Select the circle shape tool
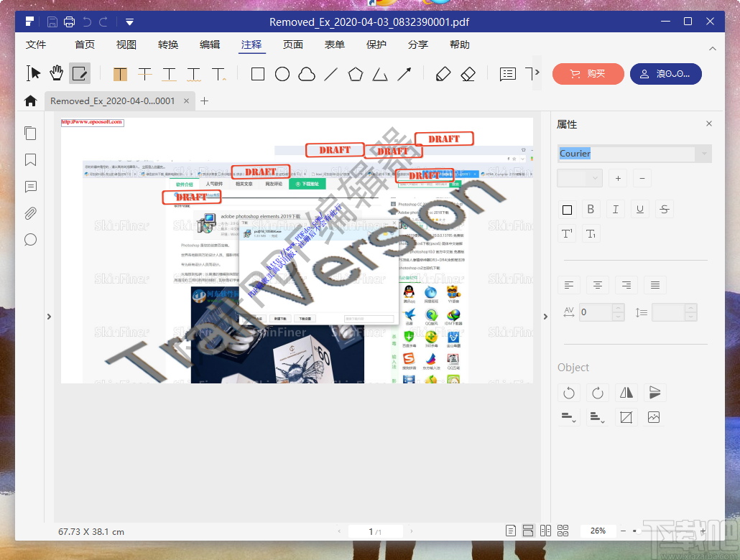The image size is (740, 560). pos(282,74)
